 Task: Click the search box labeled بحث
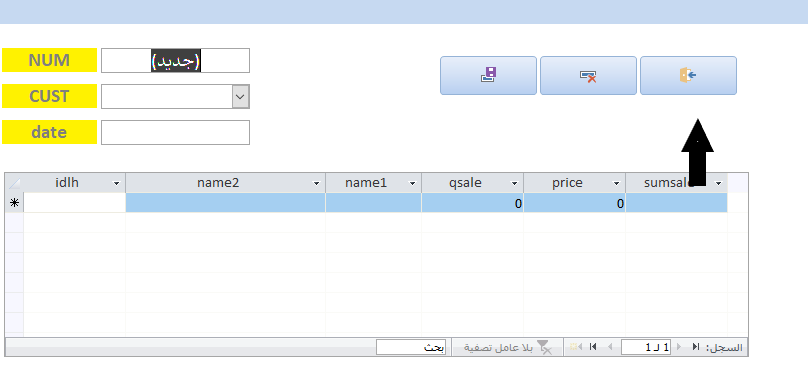[411, 347]
